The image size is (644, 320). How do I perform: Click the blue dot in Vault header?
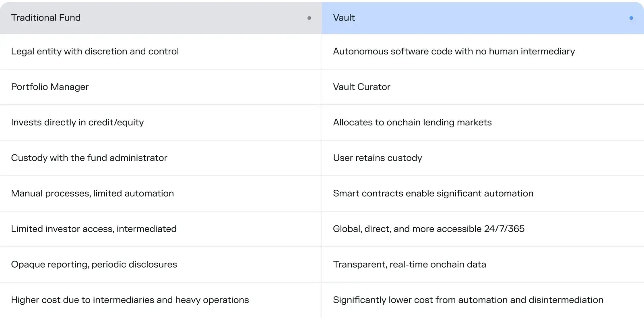click(x=631, y=18)
